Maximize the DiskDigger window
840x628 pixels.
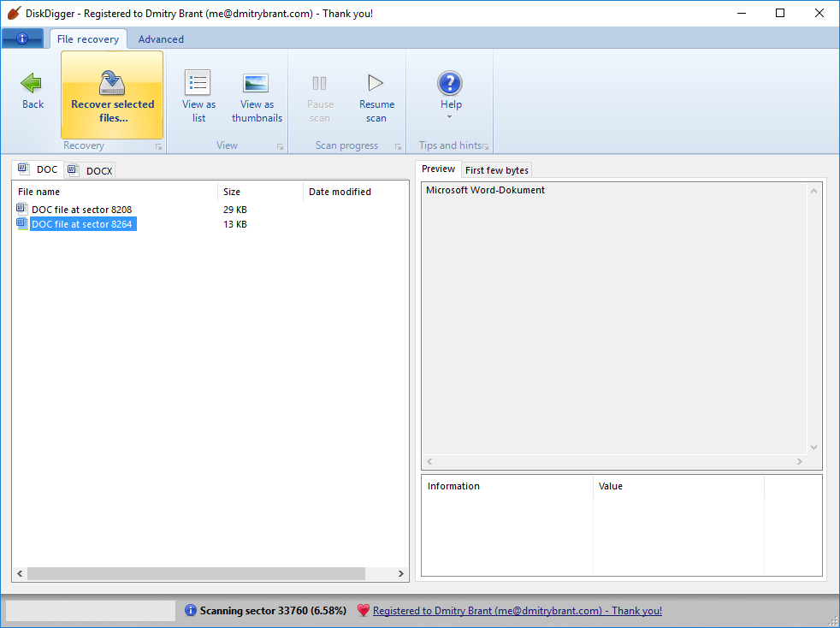(780, 13)
